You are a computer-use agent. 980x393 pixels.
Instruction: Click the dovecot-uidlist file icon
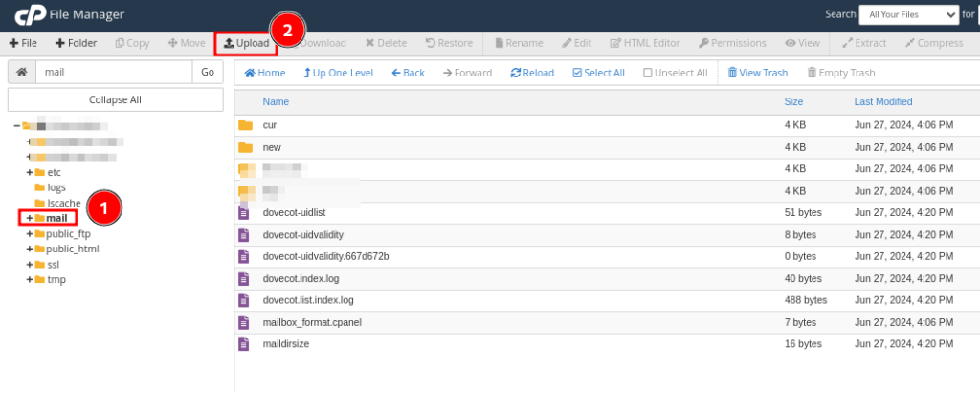pos(244,212)
